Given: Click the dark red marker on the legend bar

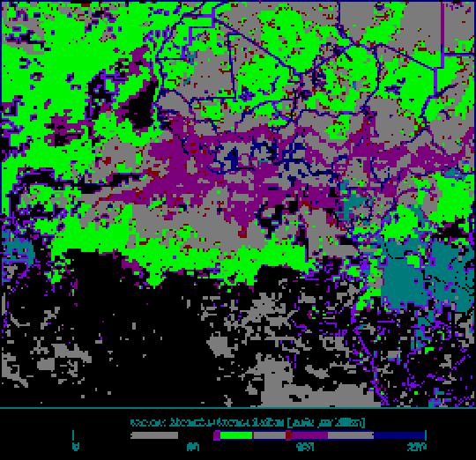Looking at the screenshot, I should (x=288, y=435).
